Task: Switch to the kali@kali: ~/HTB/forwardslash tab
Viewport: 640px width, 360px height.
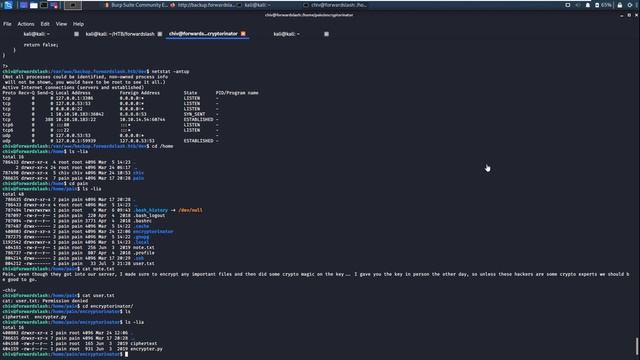Action: pyautogui.click(x=120, y=34)
